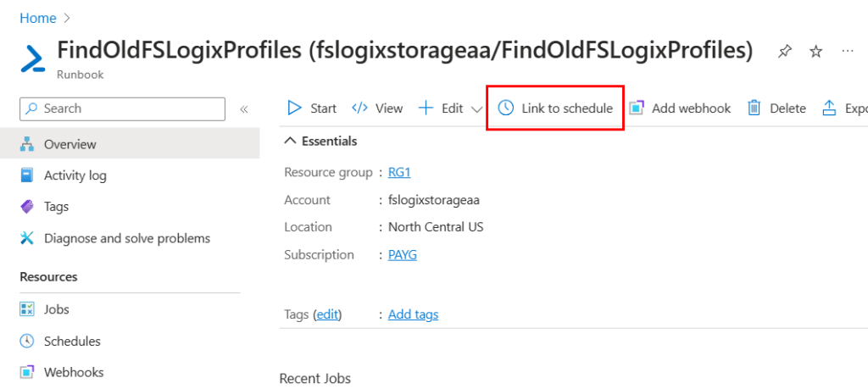
Task: Collapse the sidebar with double chevron
Action: click(243, 109)
